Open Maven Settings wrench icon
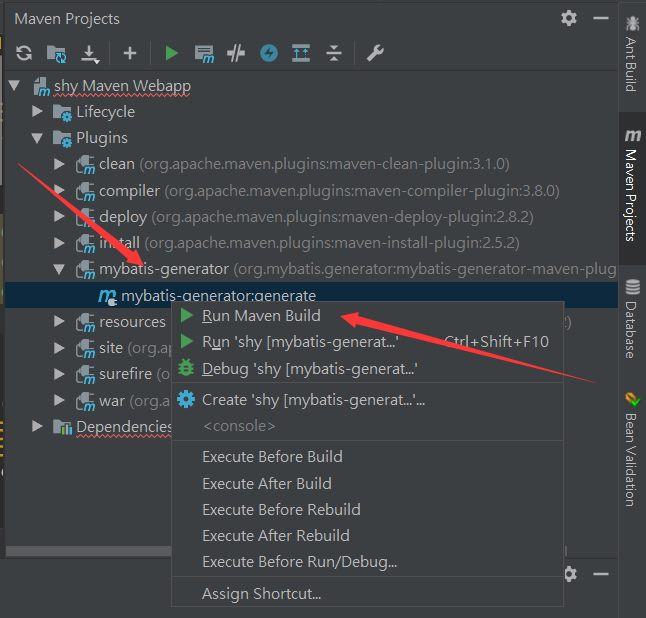This screenshot has width=646, height=618. click(x=375, y=53)
